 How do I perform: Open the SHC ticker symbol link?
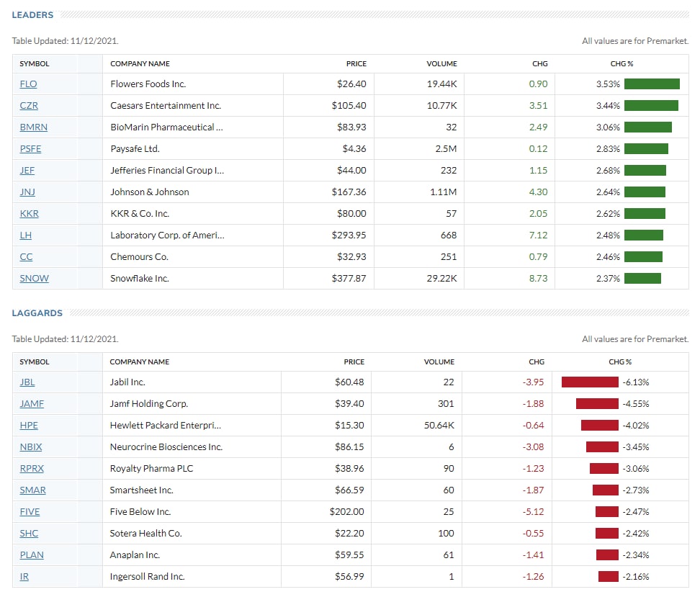pyautogui.click(x=29, y=533)
